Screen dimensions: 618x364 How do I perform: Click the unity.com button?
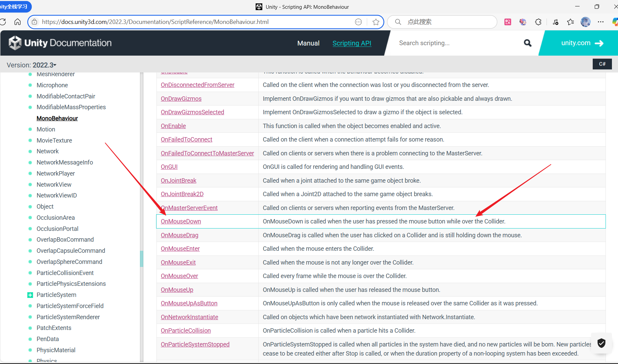tap(582, 43)
